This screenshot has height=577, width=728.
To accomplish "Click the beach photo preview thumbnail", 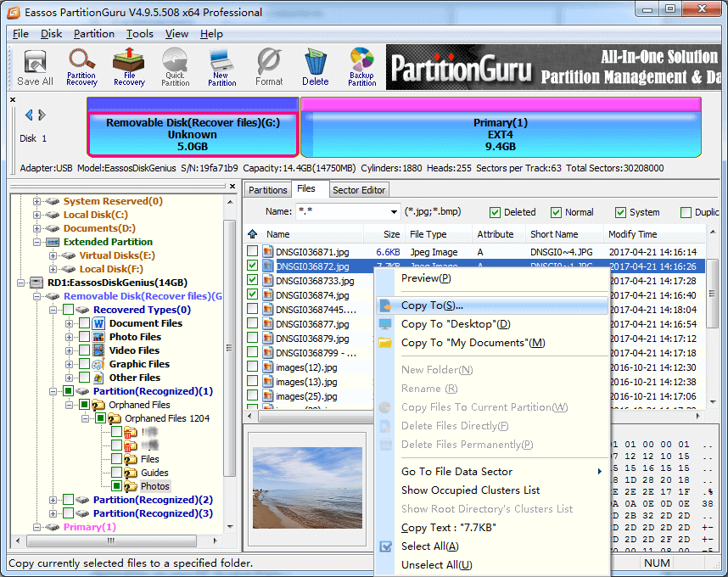I will [x=307, y=487].
